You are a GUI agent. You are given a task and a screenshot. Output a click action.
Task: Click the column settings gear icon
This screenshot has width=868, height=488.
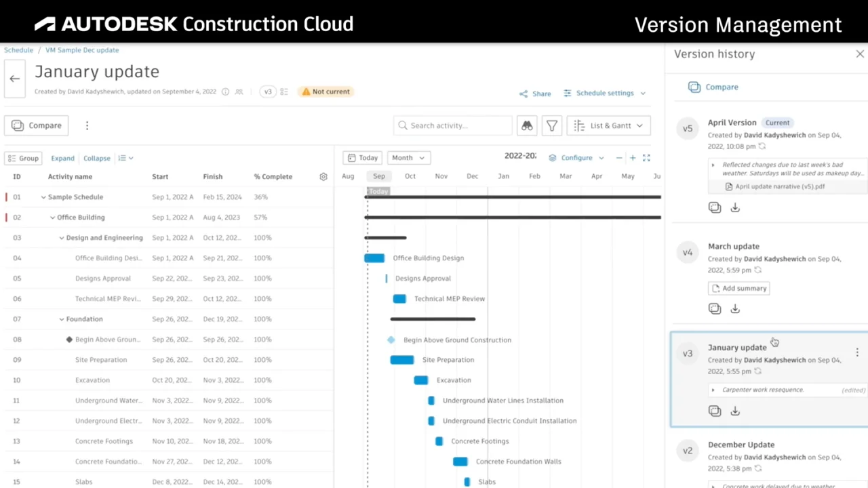click(x=323, y=177)
